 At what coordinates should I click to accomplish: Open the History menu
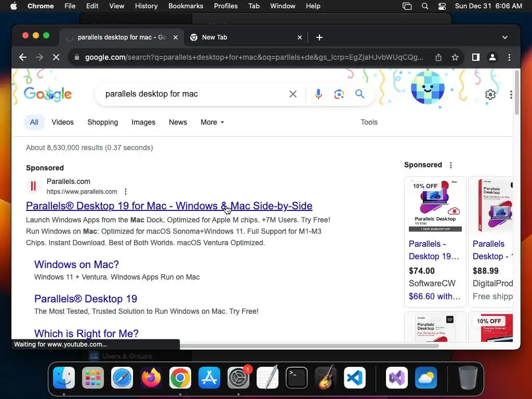pos(146,6)
